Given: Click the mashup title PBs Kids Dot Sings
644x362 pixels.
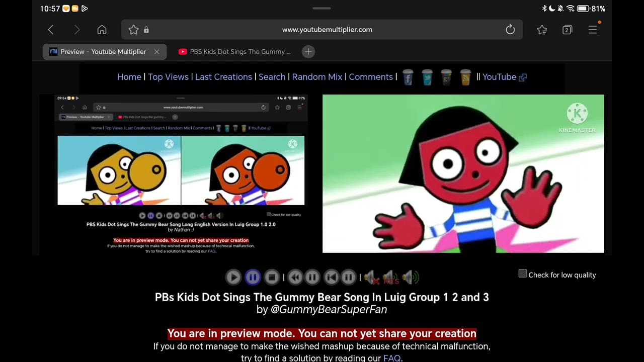Looking at the screenshot, I should point(322,297).
